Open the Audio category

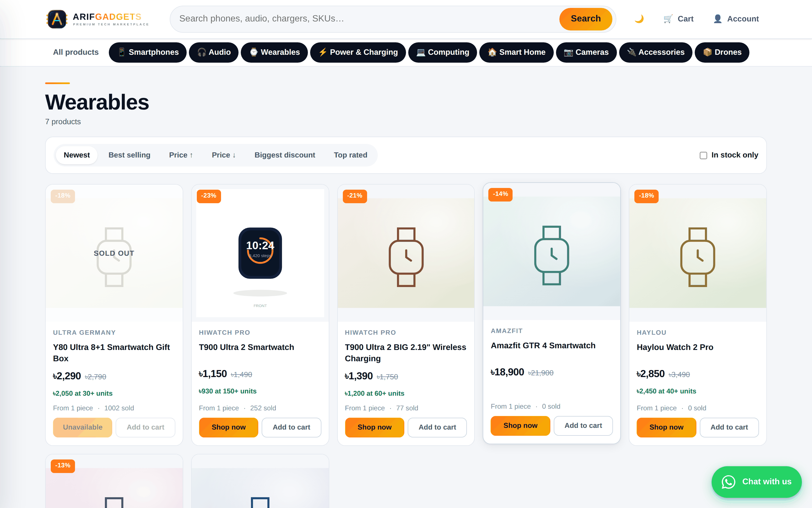point(214,52)
